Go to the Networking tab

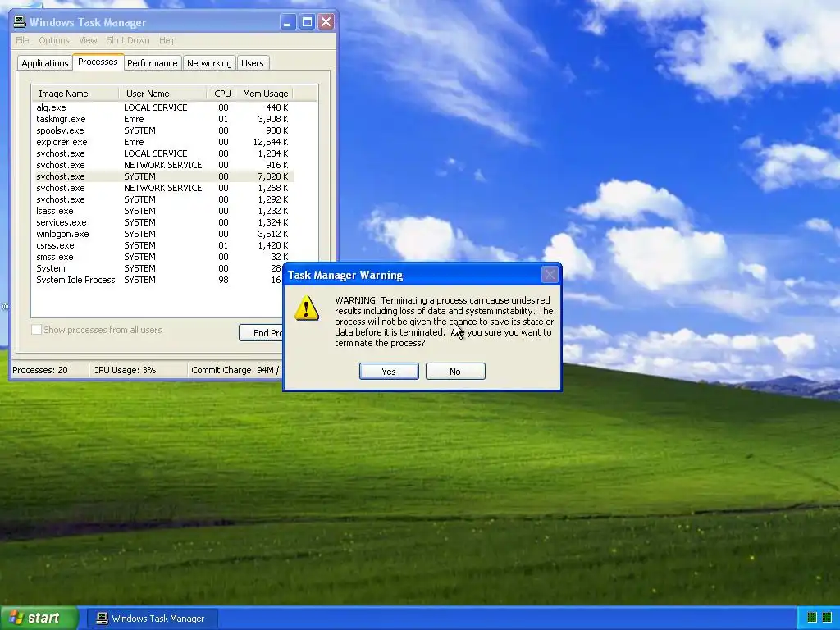pyautogui.click(x=209, y=62)
